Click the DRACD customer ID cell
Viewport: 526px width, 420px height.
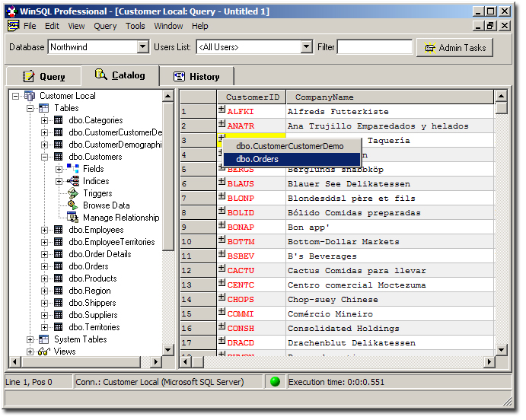(251, 343)
